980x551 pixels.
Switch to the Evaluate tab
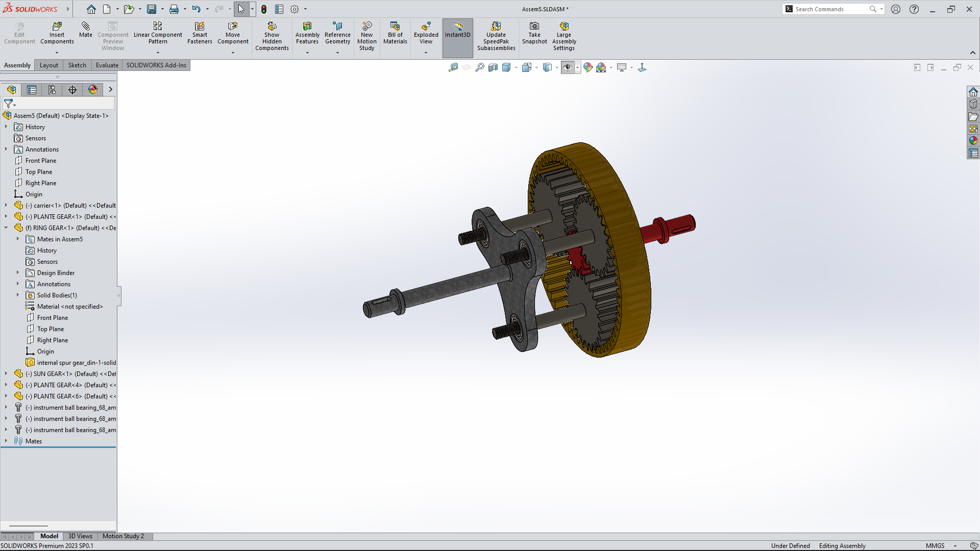(107, 65)
